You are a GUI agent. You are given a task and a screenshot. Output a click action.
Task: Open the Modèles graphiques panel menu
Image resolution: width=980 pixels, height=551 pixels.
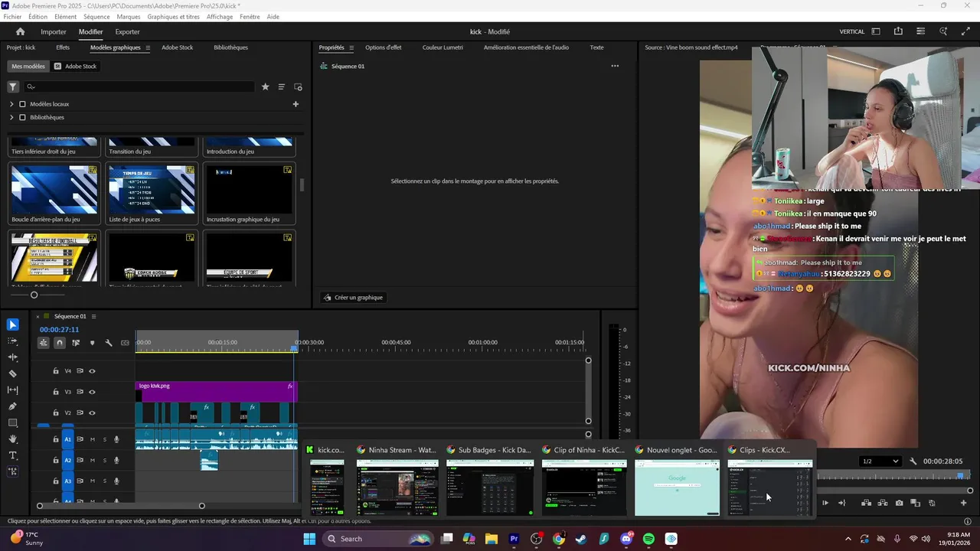148,47
